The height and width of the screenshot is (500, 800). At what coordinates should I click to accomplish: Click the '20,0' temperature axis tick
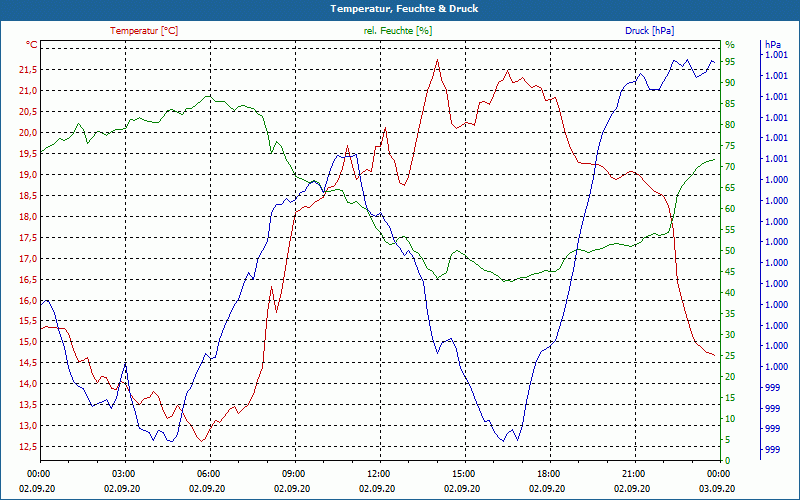(x=28, y=133)
